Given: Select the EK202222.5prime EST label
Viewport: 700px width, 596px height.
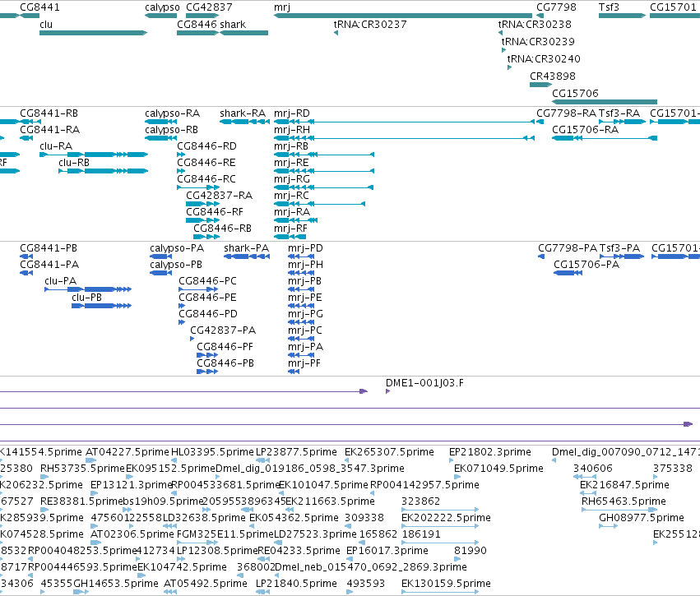Looking at the screenshot, I should point(446,519).
